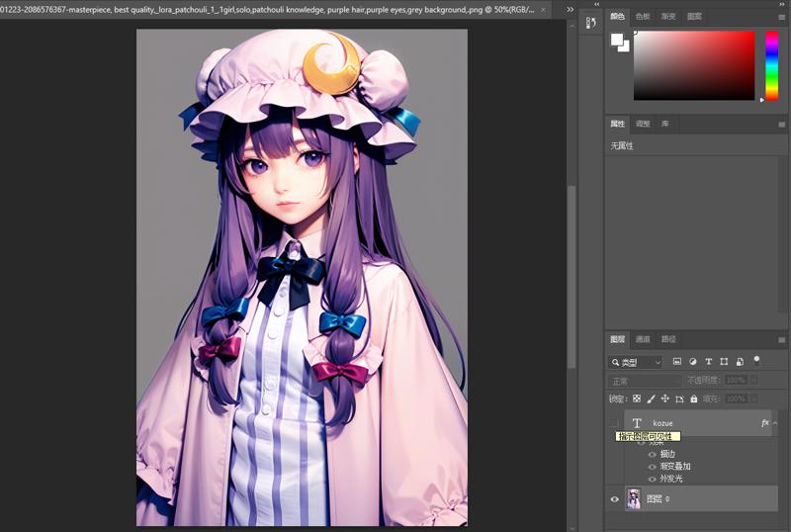Select the document title tab
The width and height of the screenshot is (791, 532).
pos(267,10)
